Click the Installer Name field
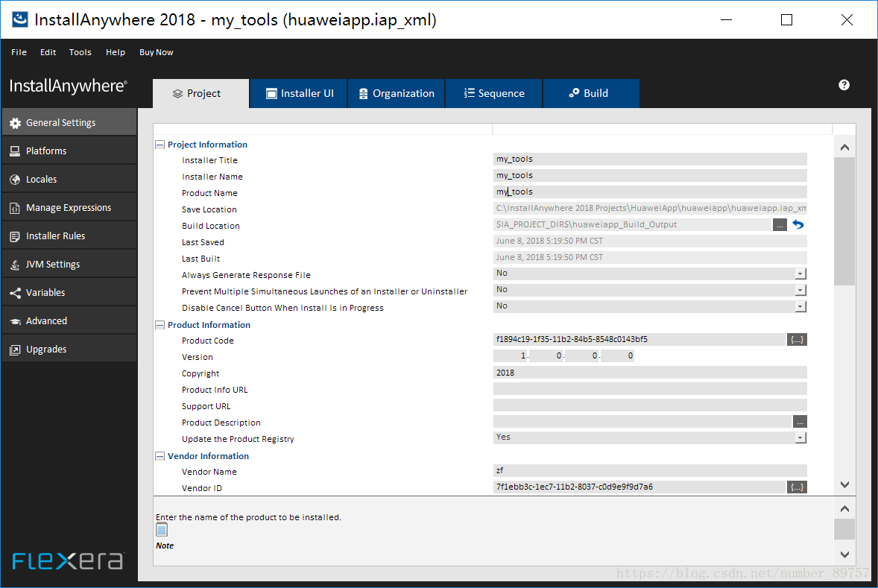The image size is (878, 588). [650, 175]
